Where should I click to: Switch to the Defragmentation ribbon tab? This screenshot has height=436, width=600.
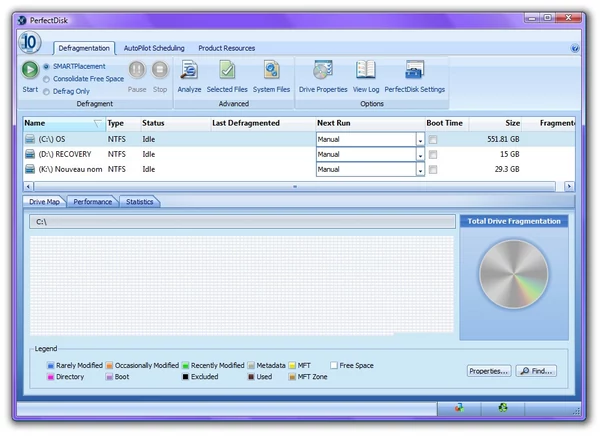point(84,48)
